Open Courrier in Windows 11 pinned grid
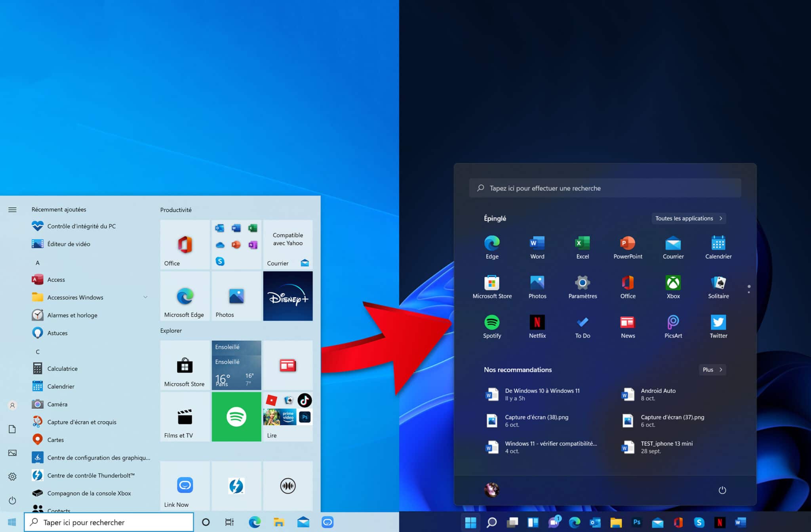This screenshot has height=532, width=811. 673,247
